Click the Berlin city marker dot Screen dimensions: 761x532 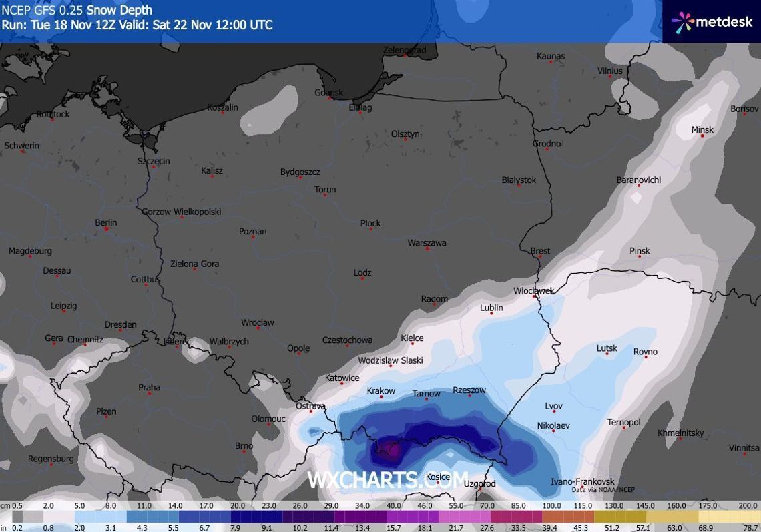[106, 230]
